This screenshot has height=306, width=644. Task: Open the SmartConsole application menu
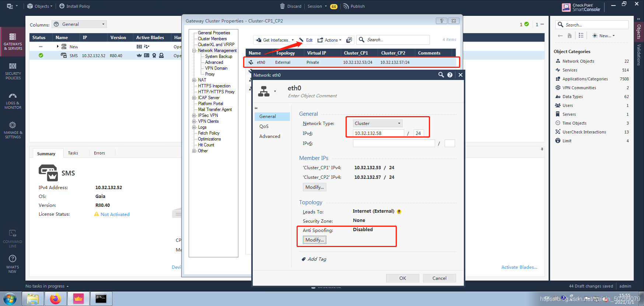point(12,6)
